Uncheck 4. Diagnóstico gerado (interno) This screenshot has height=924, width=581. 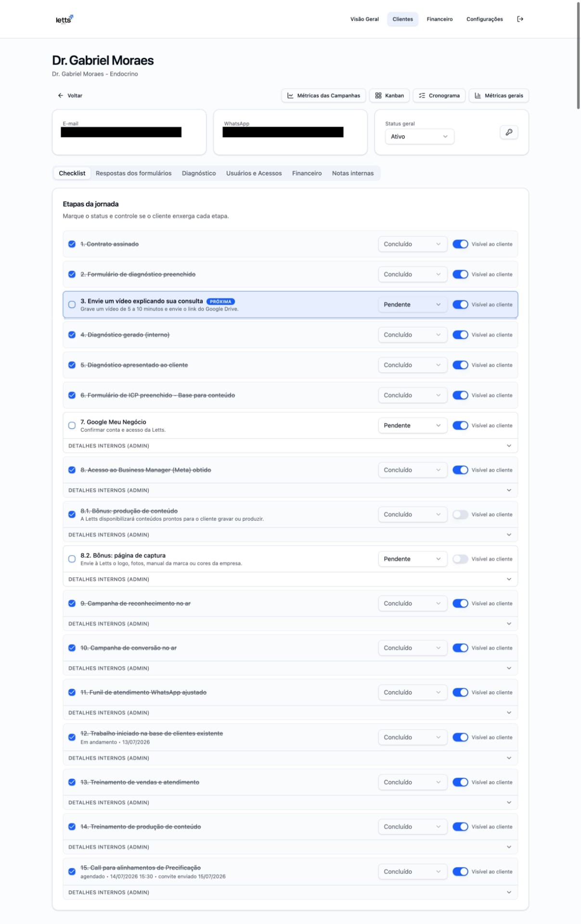click(72, 335)
